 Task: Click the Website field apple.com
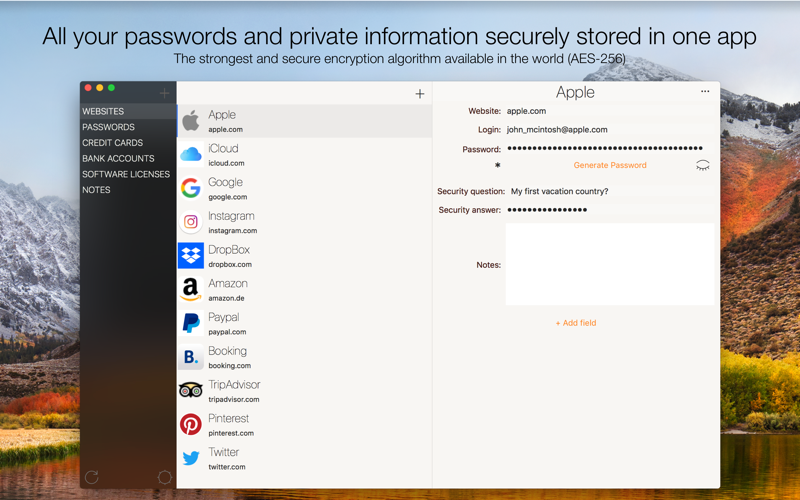610,111
